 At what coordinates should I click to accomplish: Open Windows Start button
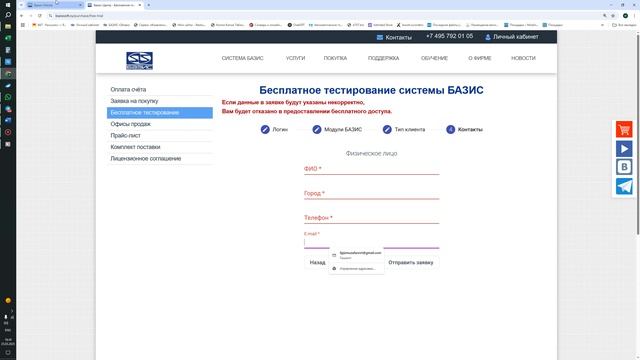tap(8, 4)
